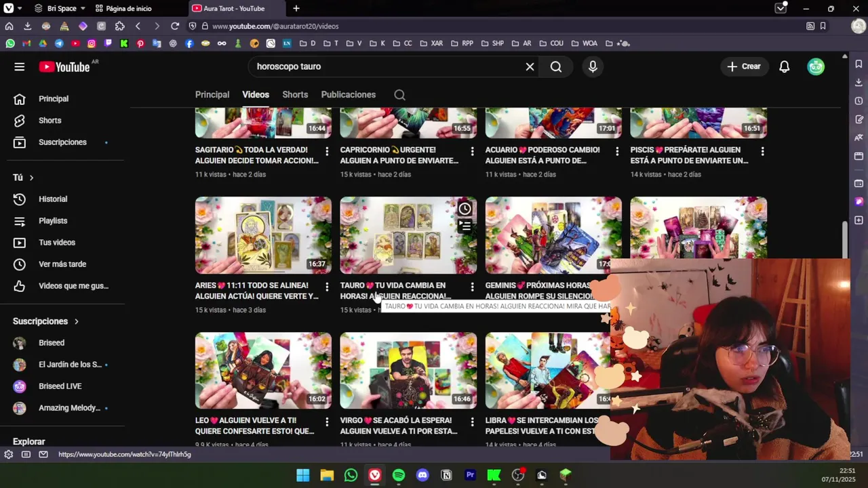Open more options for LEO video
868x488 pixels.
327,422
